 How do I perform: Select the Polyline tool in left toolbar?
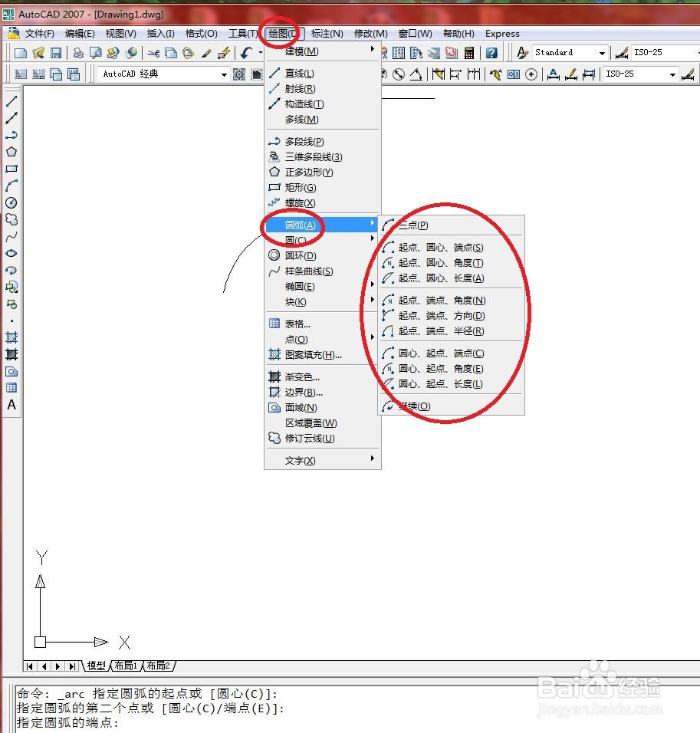point(12,135)
